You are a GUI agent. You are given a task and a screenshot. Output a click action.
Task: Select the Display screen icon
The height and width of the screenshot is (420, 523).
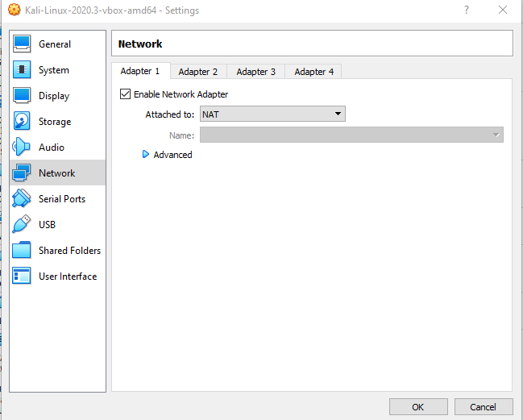22,95
